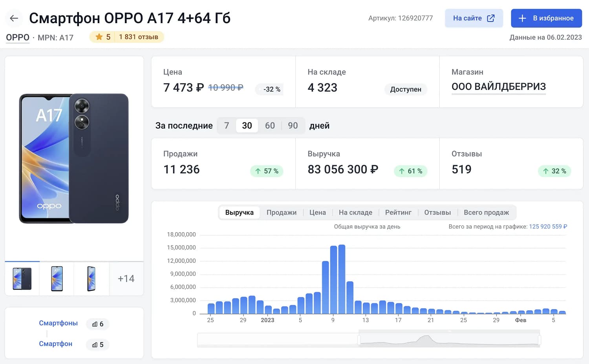This screenshot has height=364, width=589.
Task: Click the reviews count 519
Action: coord(461,169)
